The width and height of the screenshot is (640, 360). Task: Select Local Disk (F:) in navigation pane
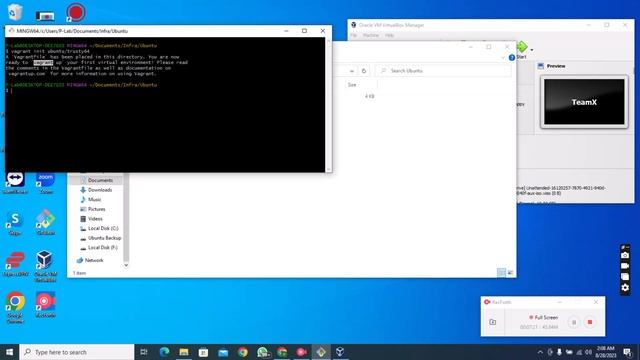[102, 247]
